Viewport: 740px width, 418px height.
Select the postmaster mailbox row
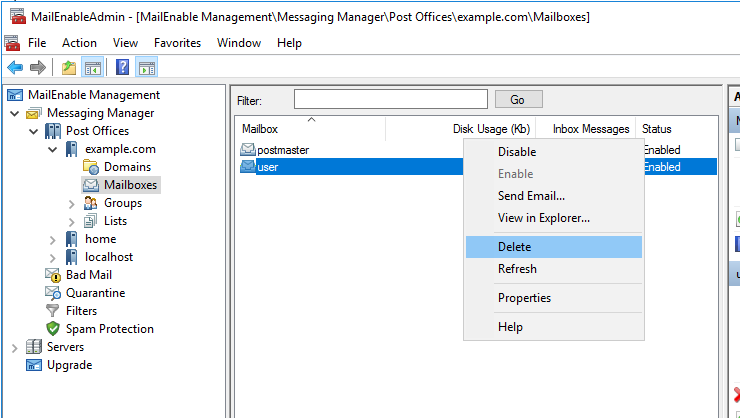point(478,150)
